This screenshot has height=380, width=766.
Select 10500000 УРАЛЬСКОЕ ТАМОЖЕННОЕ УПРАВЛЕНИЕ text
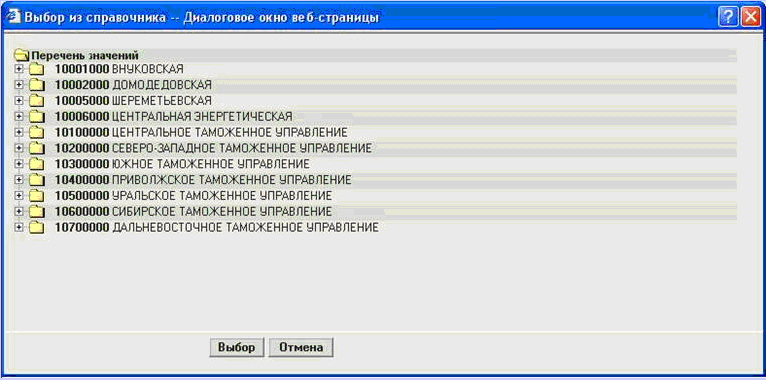tap(193, 196)
